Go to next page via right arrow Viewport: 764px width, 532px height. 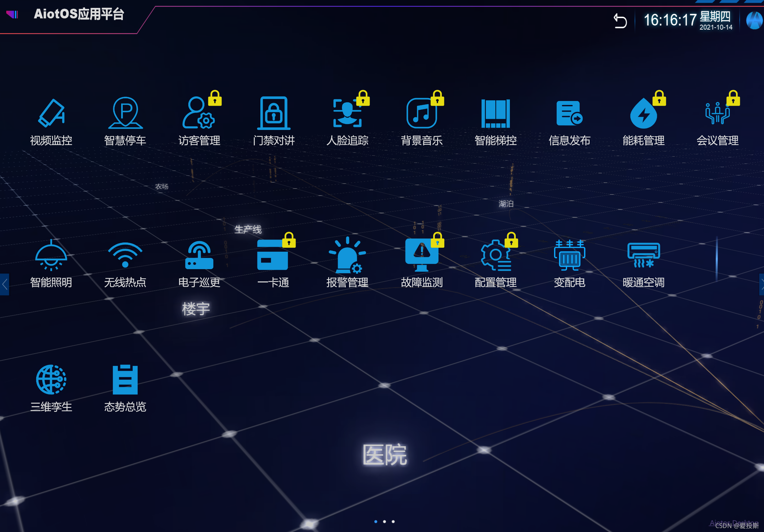[761, 284]
